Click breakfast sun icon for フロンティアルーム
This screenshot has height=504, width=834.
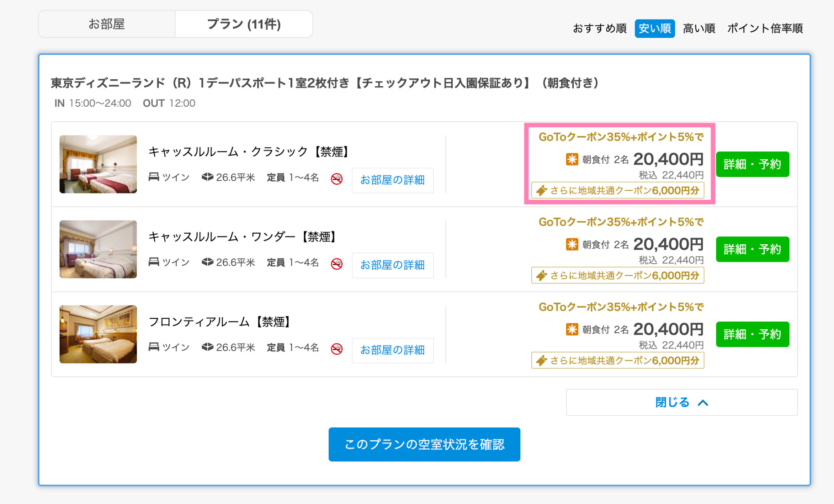coord(572,329)
